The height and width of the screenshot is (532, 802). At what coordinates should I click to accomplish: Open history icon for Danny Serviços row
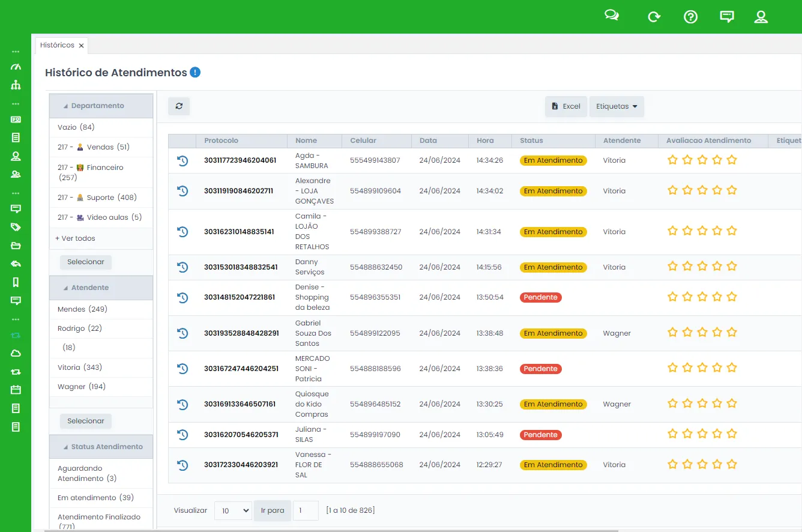182,267
